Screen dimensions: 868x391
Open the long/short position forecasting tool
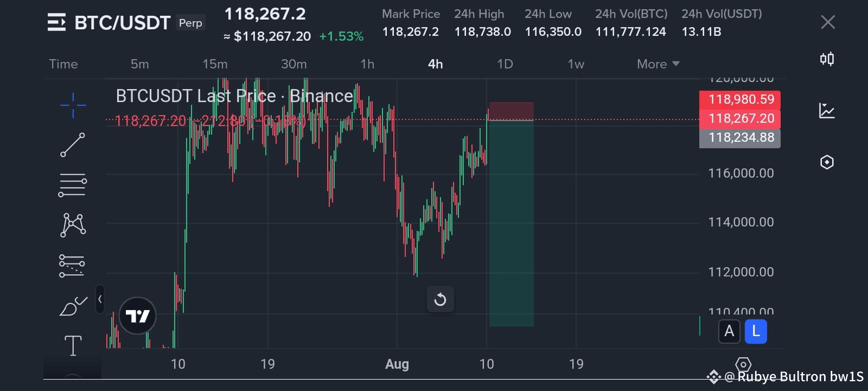[72, 266]
